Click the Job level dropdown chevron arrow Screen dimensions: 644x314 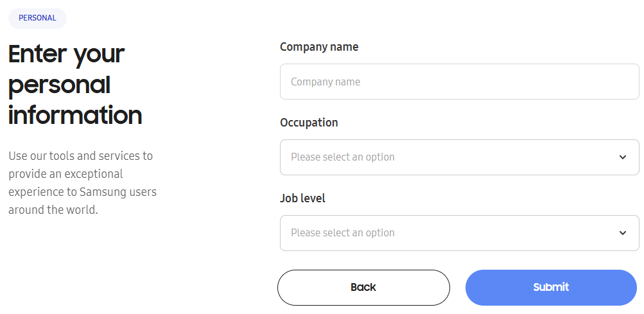pos(622,233)
